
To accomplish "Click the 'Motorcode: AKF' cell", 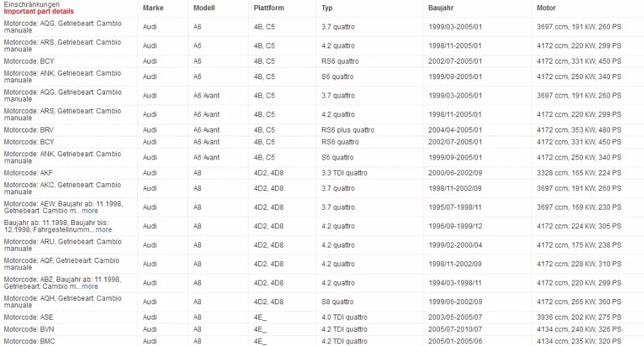I will 28,173.
